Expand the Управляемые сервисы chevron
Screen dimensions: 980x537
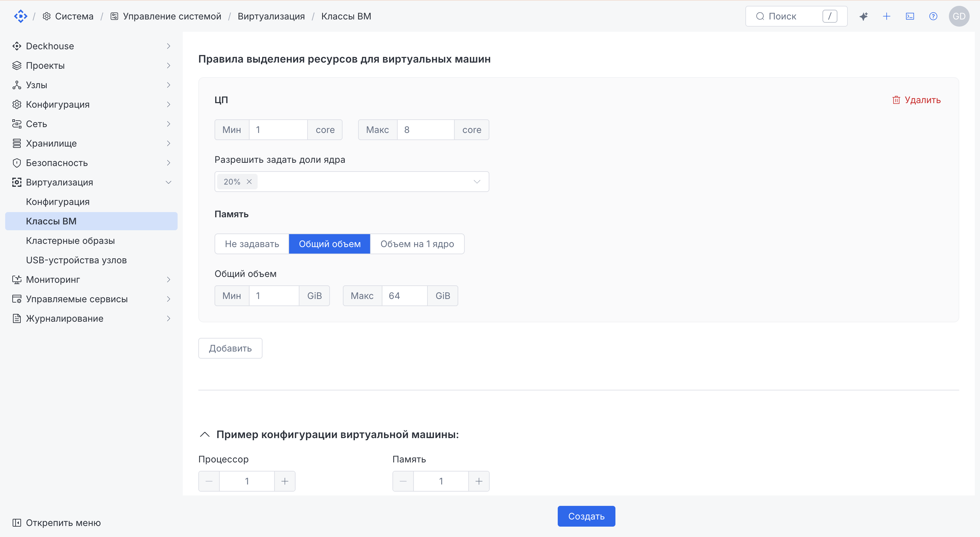click(169, 299)
